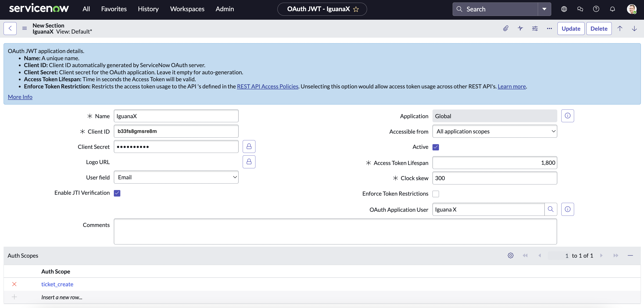The image size is (644, 308).
Task: Open the sidebar discussions chat icon
Action: click(x=580, y=9)
